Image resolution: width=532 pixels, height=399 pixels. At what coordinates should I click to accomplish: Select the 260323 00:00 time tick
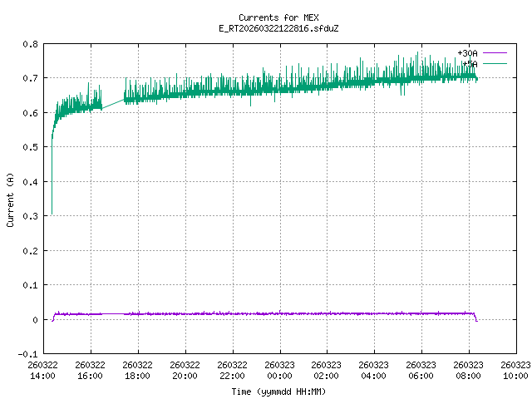tap(279, 370)
